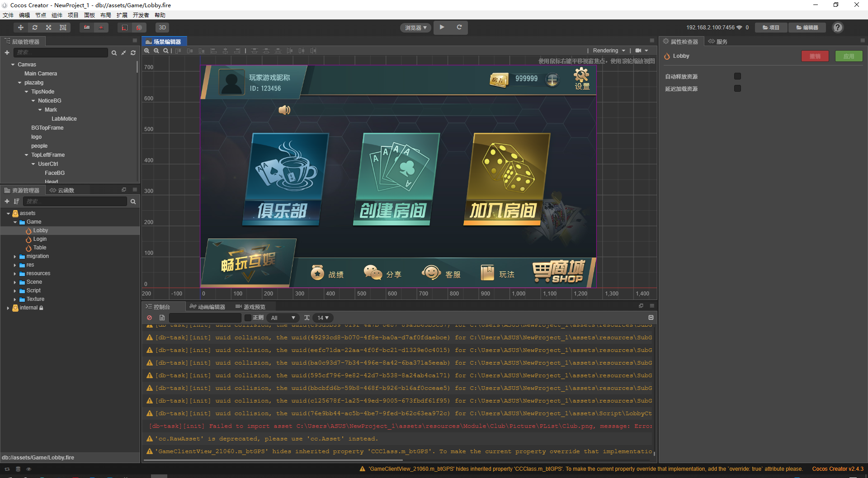Screen dimensions: 868x478
Task: Refresh the node hierarchy panel
Action: pos(133,53)
